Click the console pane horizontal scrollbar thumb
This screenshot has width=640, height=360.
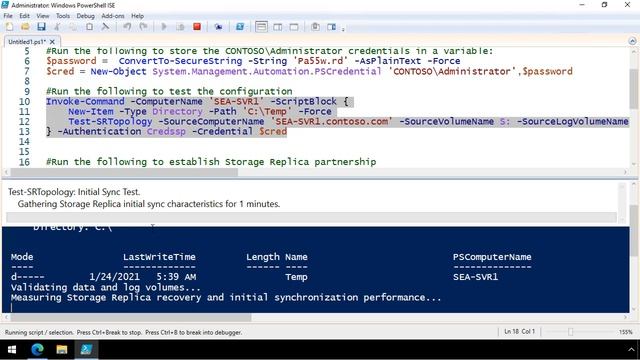(131, 317)
